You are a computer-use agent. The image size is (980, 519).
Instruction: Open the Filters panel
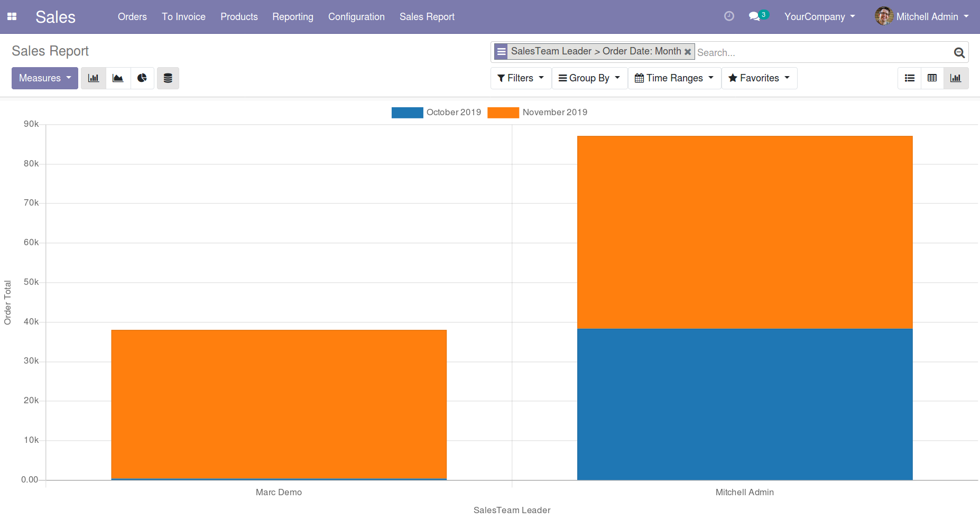point(520,78)
